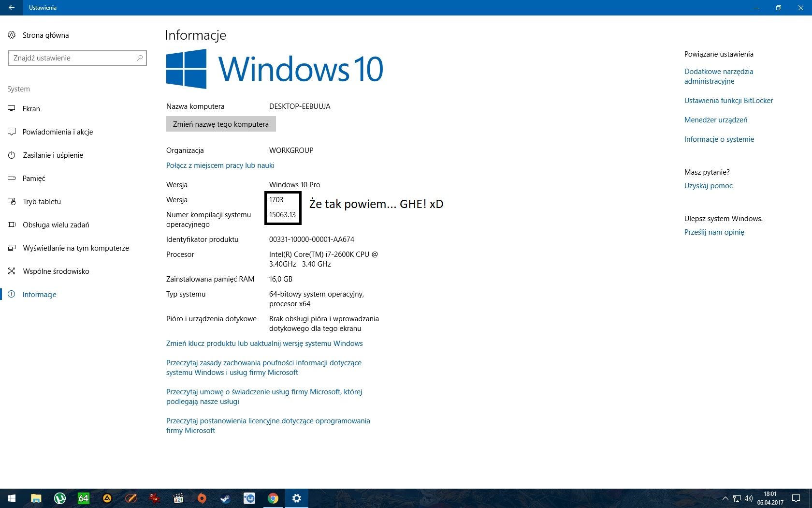Click the Settings gear icon in taskbar
Screen dimensions: 812x508
click(x=297, y=498)
